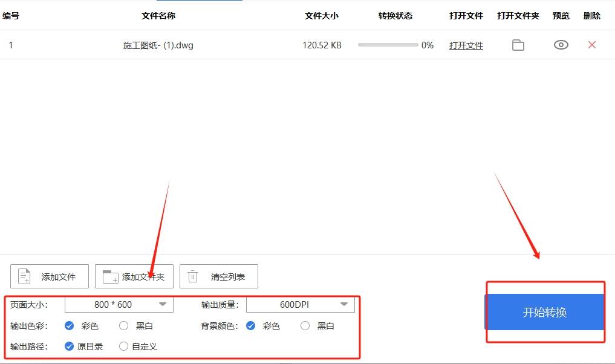Viewport: 615px width, 364px height.
Task: Click the 转换状态 column header
Action: coord(395,16)
